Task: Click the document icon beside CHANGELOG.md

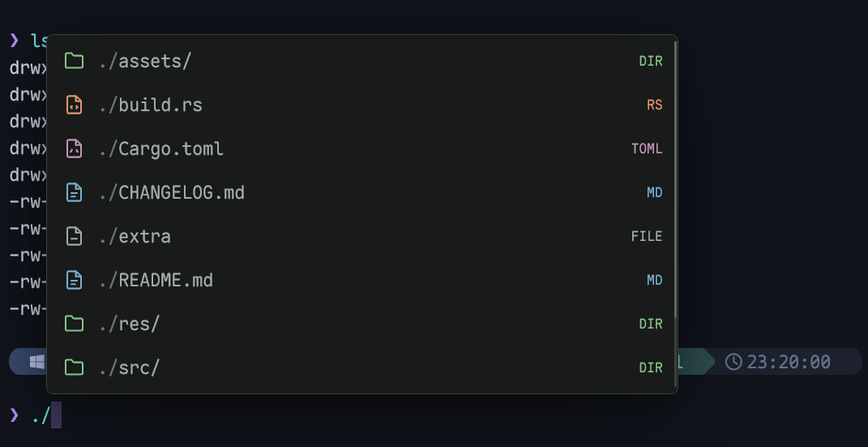Action: (74, 192)
